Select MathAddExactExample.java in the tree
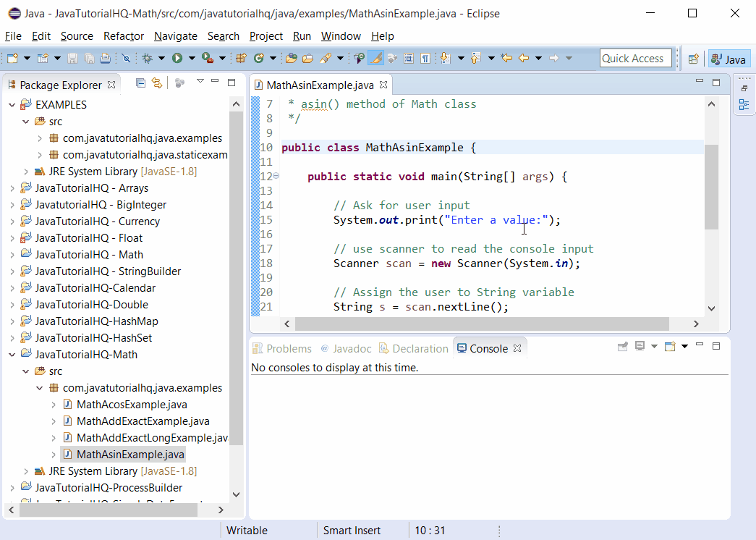Screen dimensions: 756x540 tap(143, 421)
